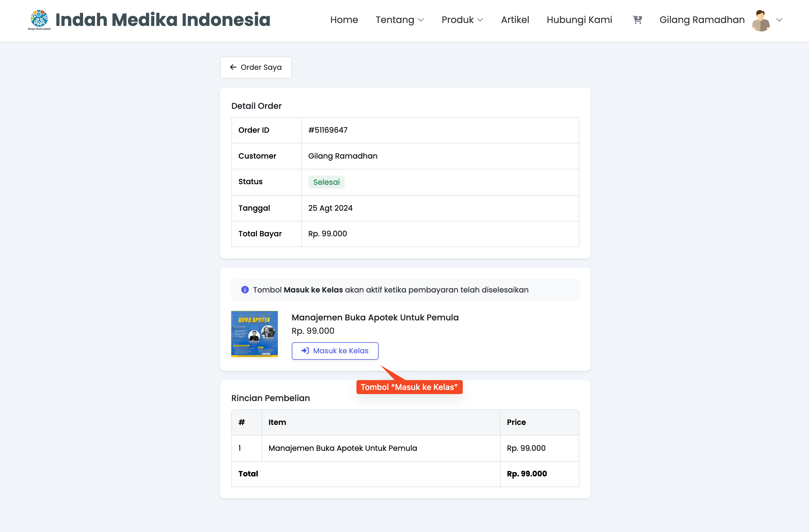809x532 pixels.
Task: Click the Gilang Ramadhan username in navbar
Action: tap(702, 20)
